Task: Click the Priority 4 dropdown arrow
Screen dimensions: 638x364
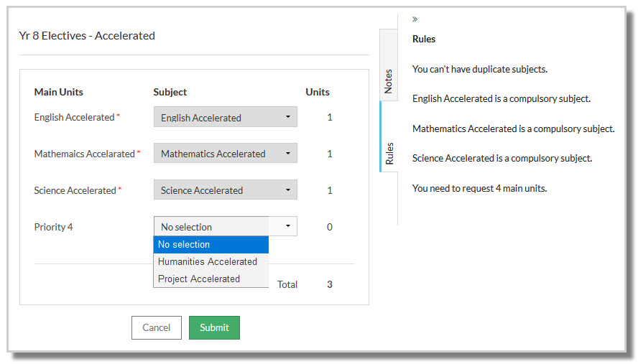Action: point(287,226)
